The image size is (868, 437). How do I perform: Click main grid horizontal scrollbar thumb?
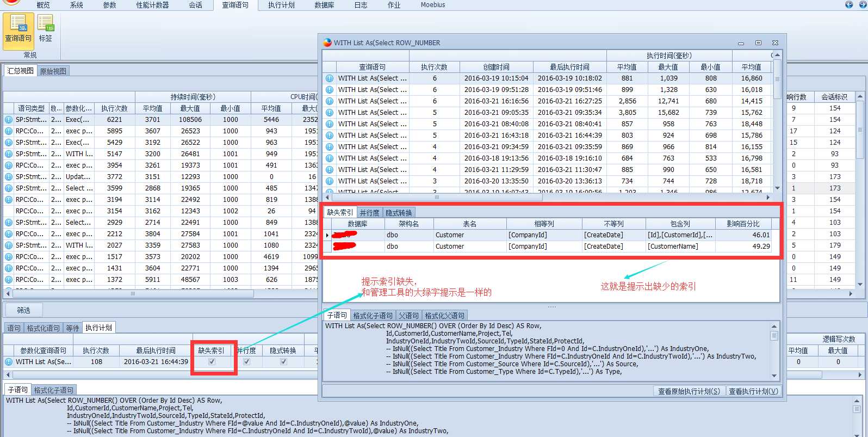pos(133,293)
